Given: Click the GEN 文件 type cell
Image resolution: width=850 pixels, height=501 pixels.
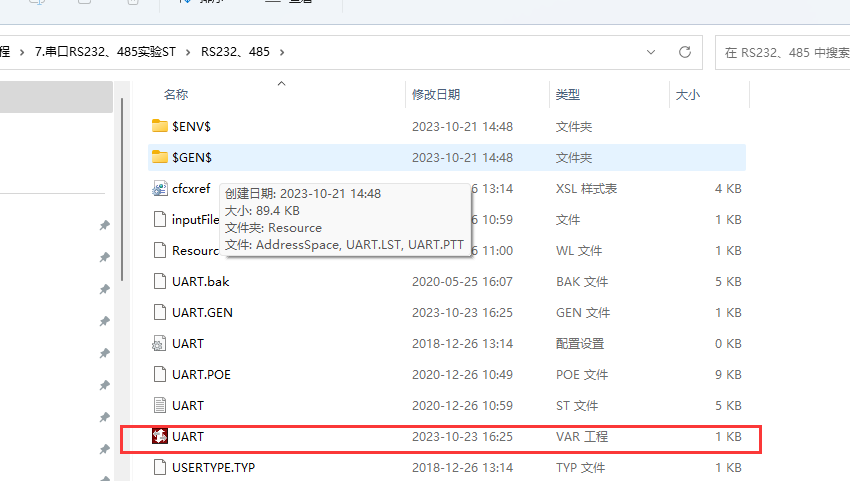Looking at the screenshot, I should (x=583, y=312).
